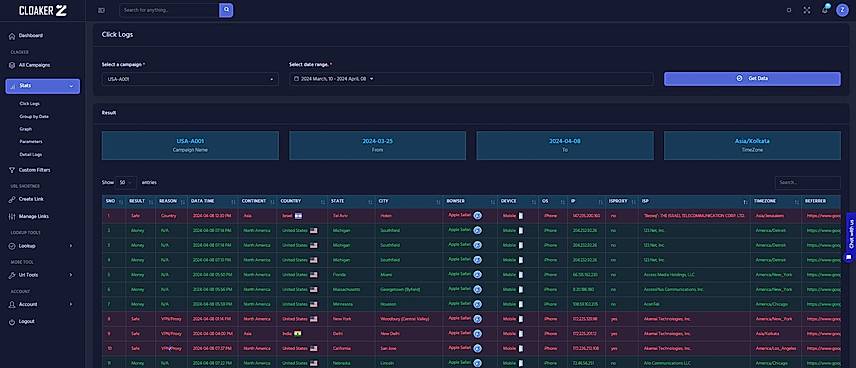Click the Asia/Kolkata TimeZone card
Viewport: 856px width, 368px height.
752,145
